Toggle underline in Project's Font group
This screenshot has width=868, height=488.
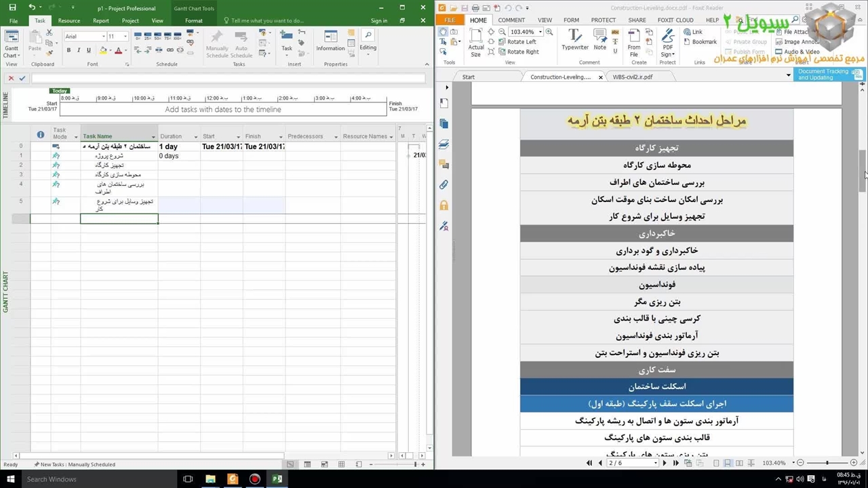[x=88, y=50]
